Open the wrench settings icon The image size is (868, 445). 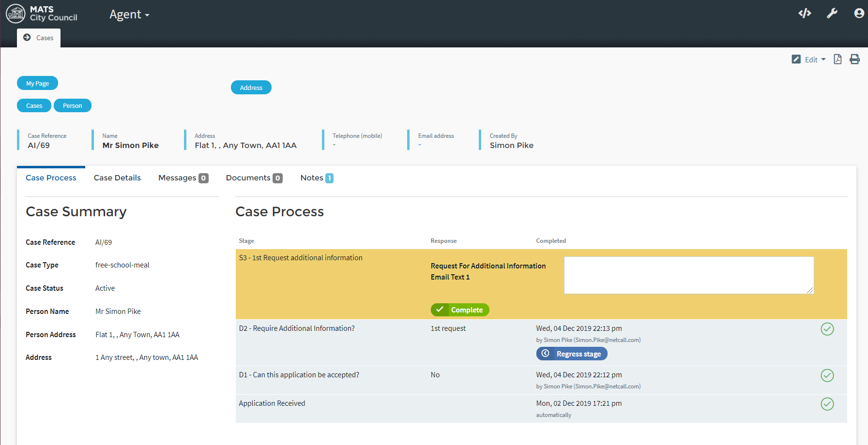pyautogui.click(x=832, y=14)
